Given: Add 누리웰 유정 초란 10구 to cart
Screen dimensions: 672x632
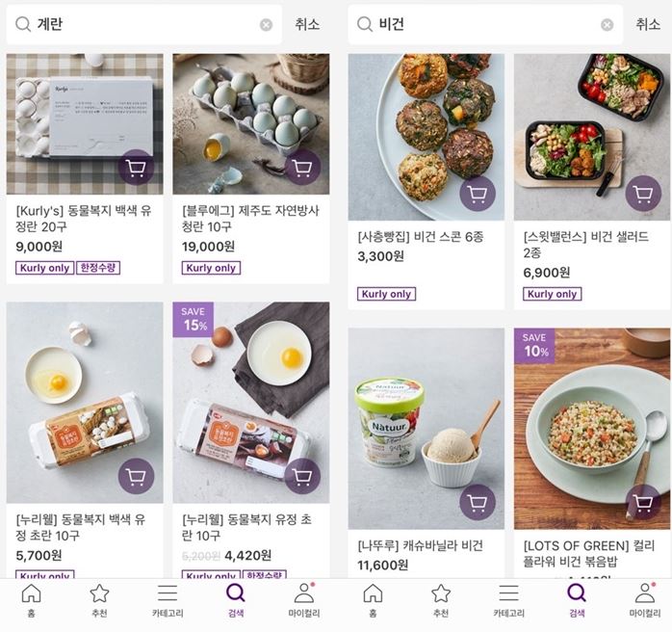Looking at the screenshot, I should click(302, 476).
